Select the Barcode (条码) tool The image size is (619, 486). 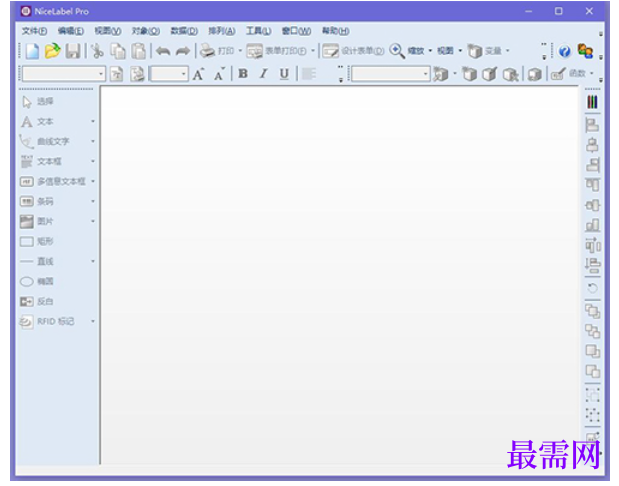[37, 201]
